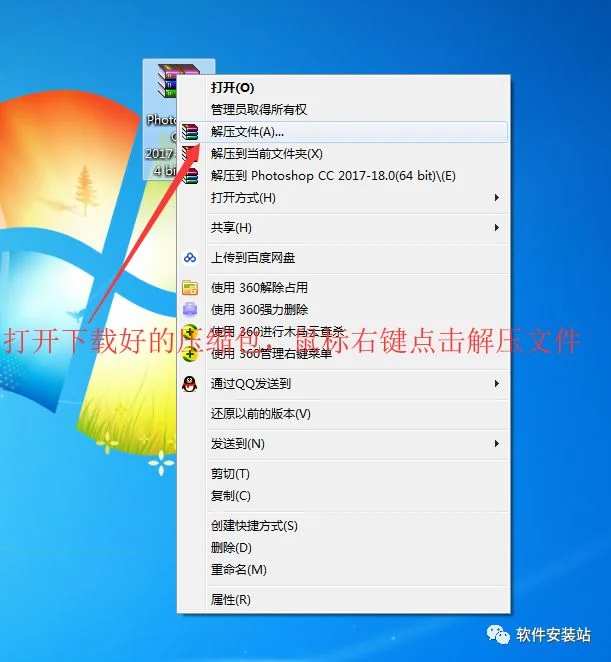Click the QQ penguin icon
The height and width of the screenshot is (662, 611).
click(x=190, y=384)
